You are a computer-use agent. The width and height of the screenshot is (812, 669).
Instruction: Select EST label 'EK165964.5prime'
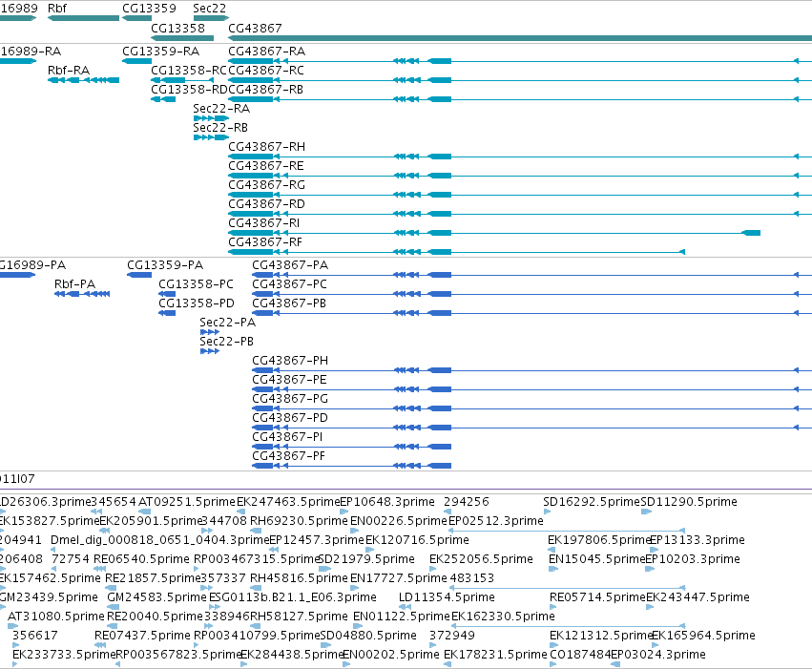click(x=703, y=636)
